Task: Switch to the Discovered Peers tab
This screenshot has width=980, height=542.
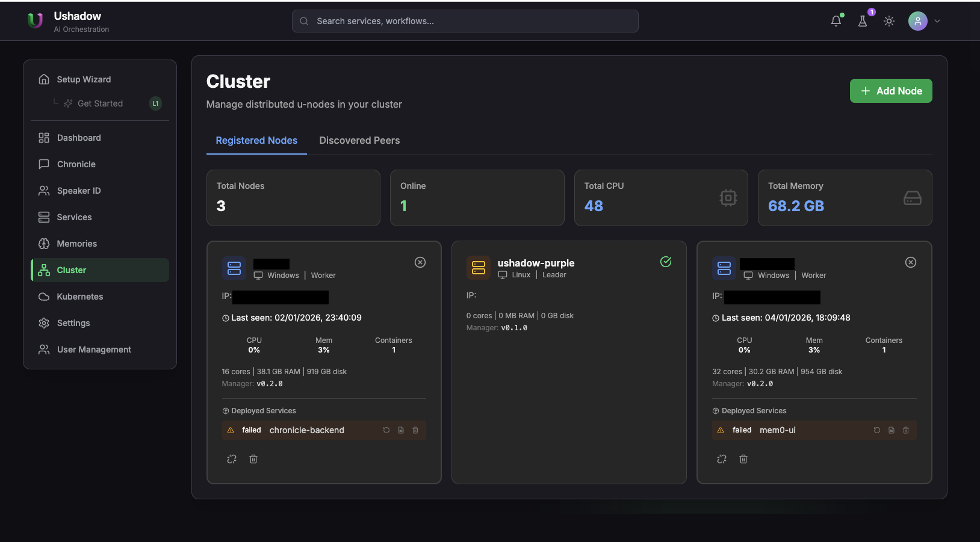Action: (359, 140)
